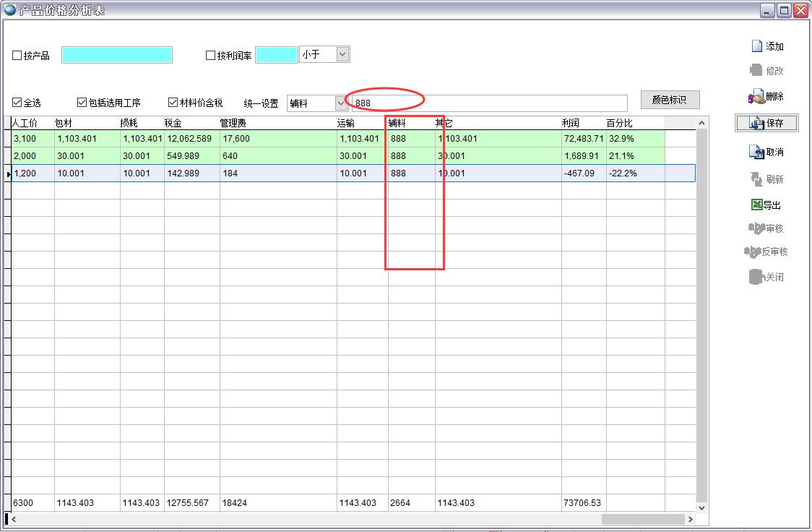Click the 修改 (Edit) icon button
The height and width of the screenshot is (532, 812).
pos(766,71)
